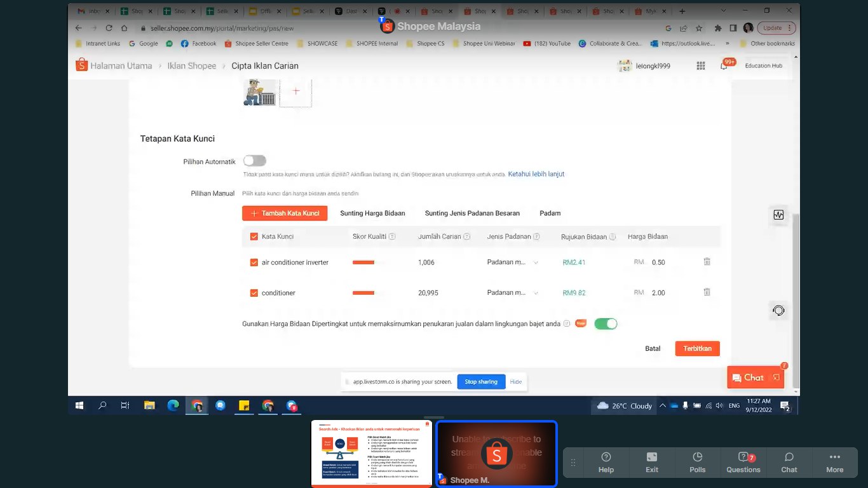Open Windows Start menu
This screenshot has width=868, height=488.
point(79,405)
